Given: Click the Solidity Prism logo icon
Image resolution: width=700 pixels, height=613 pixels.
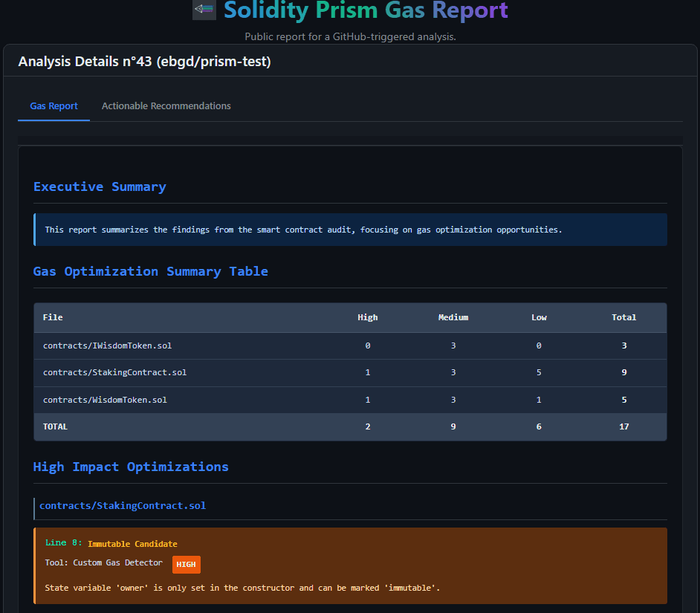Looking at the screenshot, I should [x=204, y=10].
